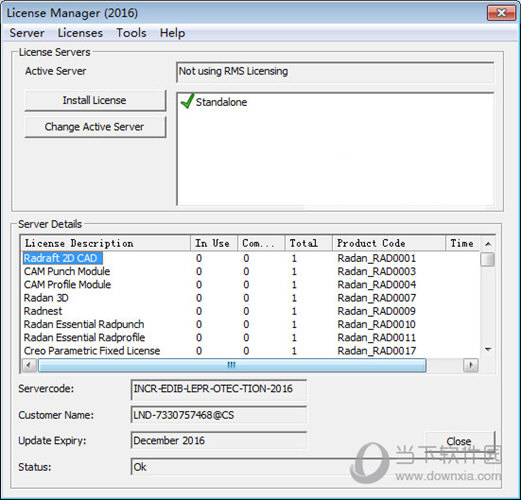The image size is (521, 500).
Task: Click product code Radan_RAD0011
Action: (377, 337)
